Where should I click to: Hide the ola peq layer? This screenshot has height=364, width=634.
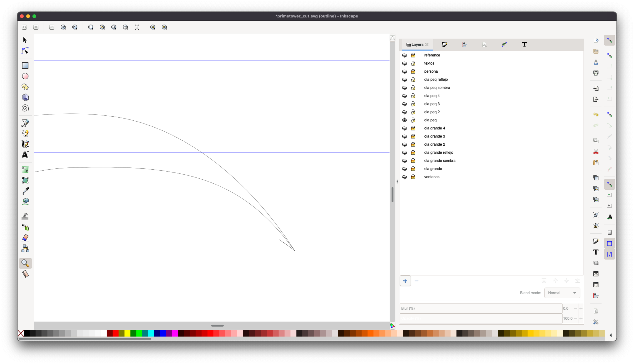[404, 120]
